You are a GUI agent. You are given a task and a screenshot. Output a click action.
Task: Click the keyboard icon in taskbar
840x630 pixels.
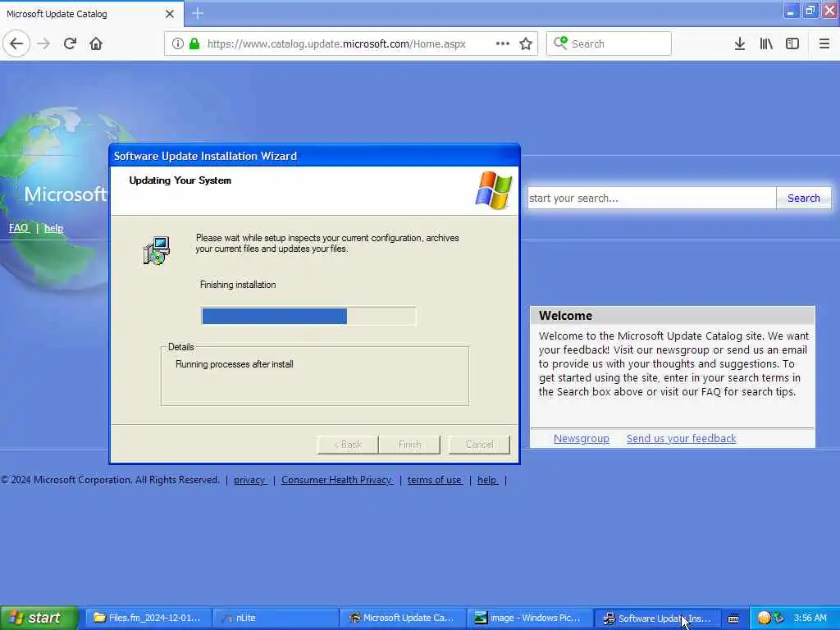pos(733,619)
